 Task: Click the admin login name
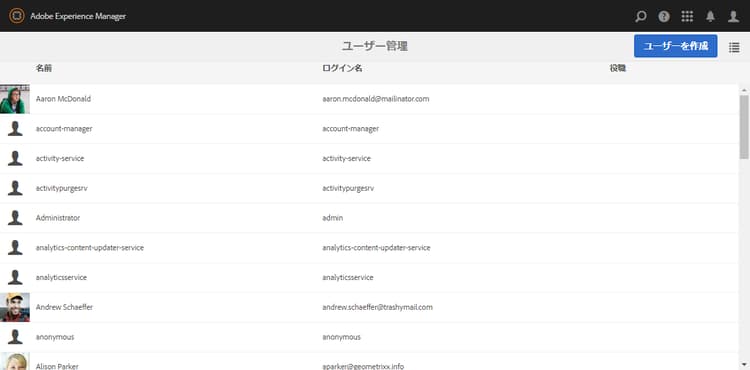(332, 218)
